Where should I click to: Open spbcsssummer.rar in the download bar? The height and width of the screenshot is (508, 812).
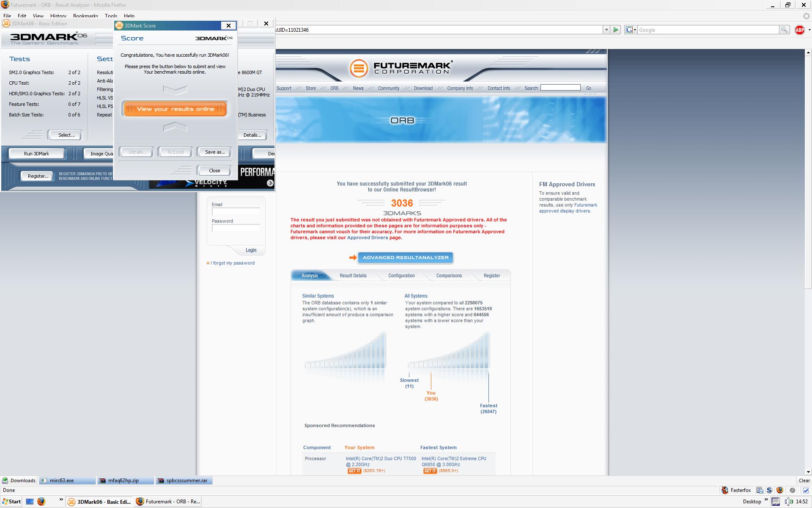pyautogui.click(x=184, y=480)
